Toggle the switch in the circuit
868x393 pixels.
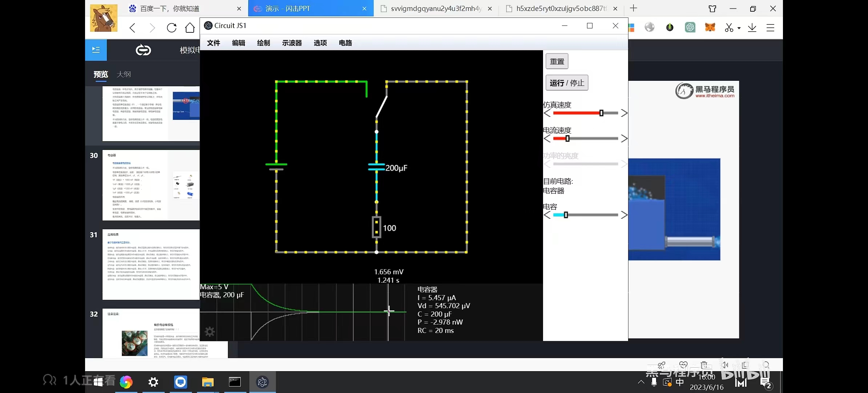(381, 106)
